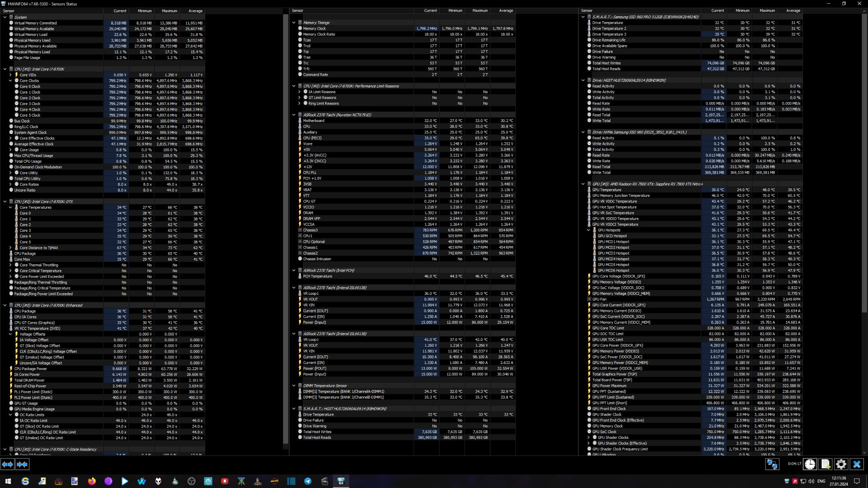Viewport: 868px width, 488px height.
Task: Click the clock reset icon
Action: pyautogui.click(x=809, y=464)
